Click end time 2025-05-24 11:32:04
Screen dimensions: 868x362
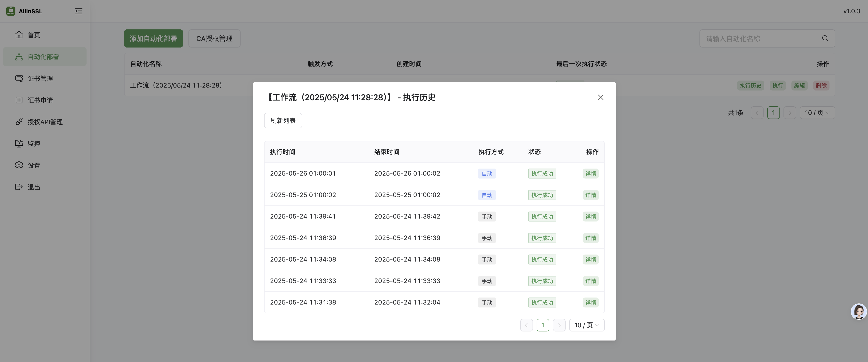[407, 302]
